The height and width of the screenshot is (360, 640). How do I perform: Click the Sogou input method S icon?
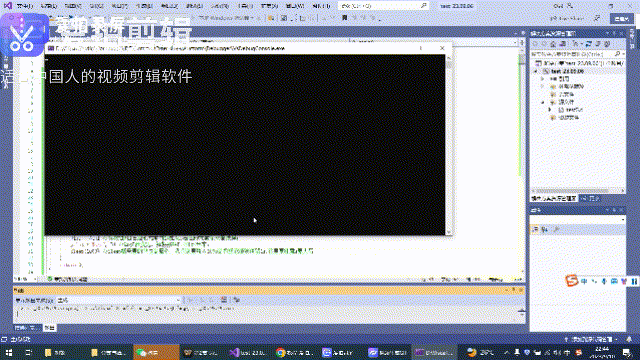572,281
